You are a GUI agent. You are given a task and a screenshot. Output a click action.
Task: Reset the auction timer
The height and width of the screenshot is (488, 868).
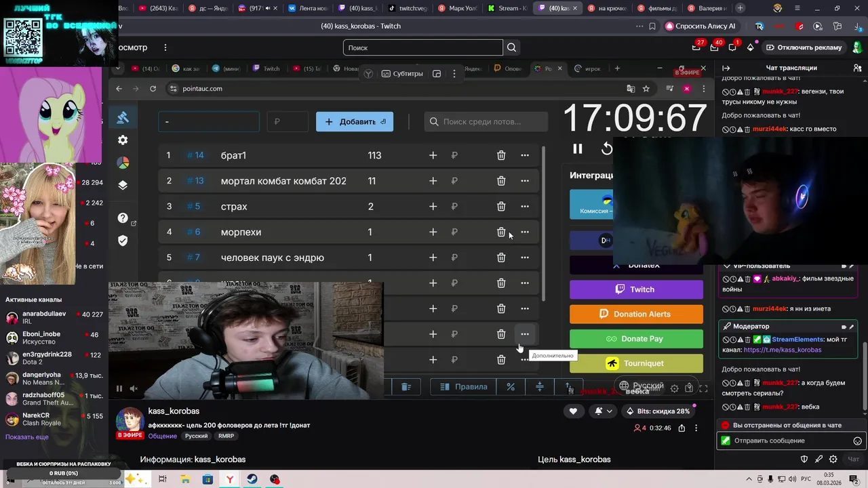tap(606, 148)
